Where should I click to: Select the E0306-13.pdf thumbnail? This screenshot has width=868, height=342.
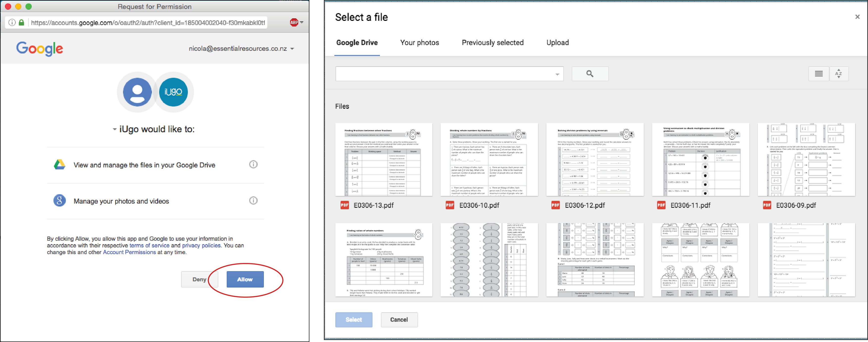pos(383,159)
